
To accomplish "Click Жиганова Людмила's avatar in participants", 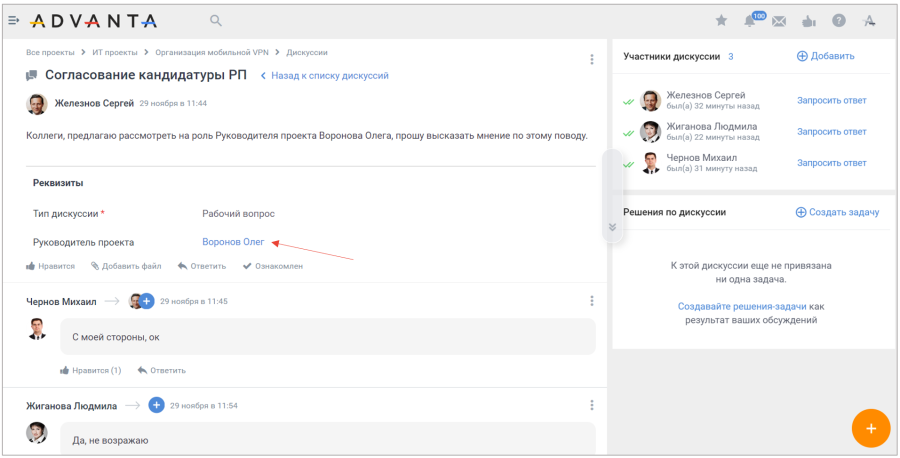I will pyautogui.click(x=650, y=132).
